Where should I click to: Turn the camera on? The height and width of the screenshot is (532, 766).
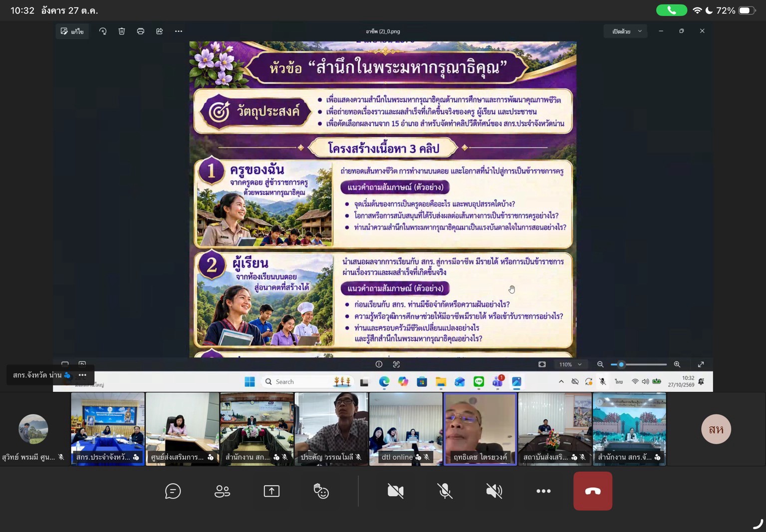click(x=395, y=491)
